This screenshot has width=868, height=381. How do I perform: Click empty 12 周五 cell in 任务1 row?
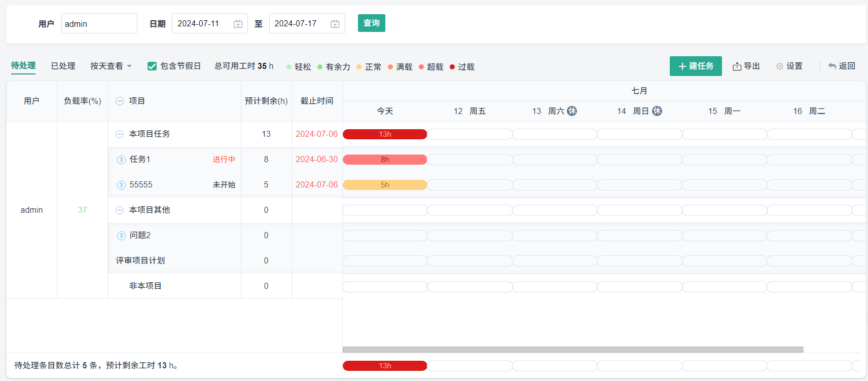pyautogui.click(x=470, y=160)
